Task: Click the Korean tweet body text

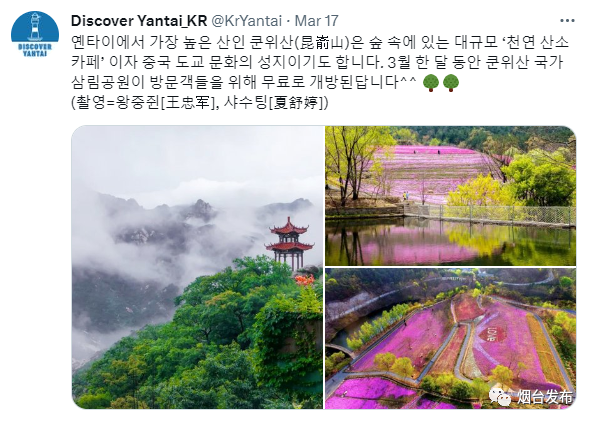Action: pos(319,62)
